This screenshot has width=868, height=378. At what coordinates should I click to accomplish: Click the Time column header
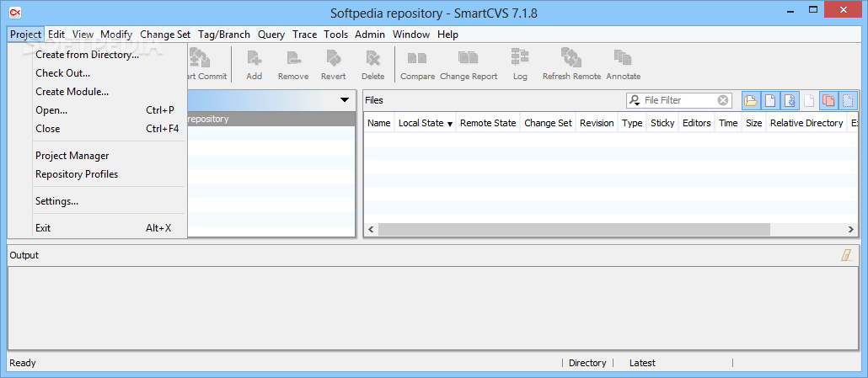tap(728, 123)
